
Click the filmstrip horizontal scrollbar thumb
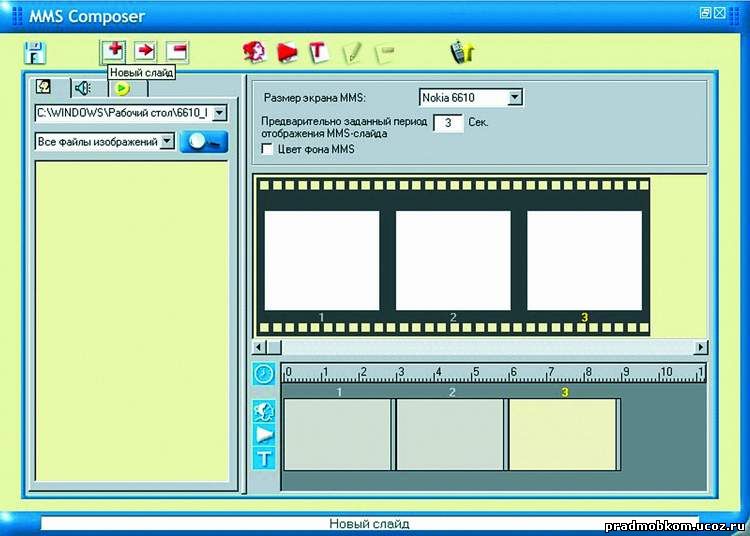tap(274, 347)
